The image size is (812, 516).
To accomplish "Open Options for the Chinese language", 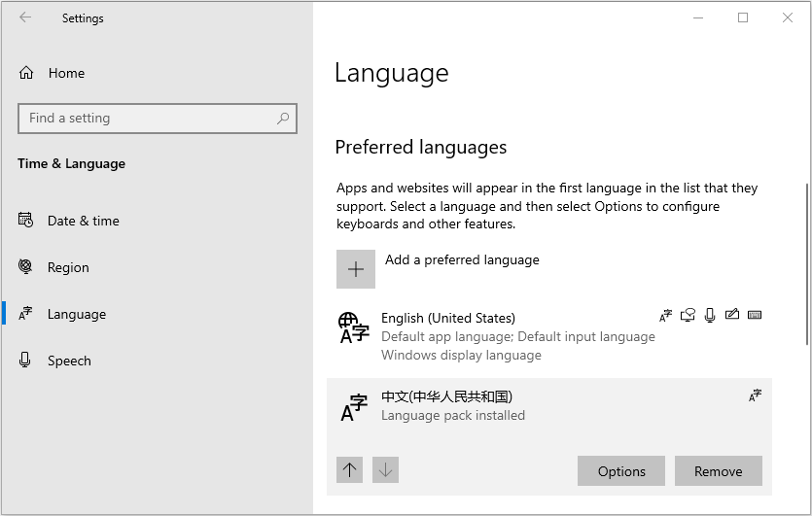I will [x=621, y=471].
